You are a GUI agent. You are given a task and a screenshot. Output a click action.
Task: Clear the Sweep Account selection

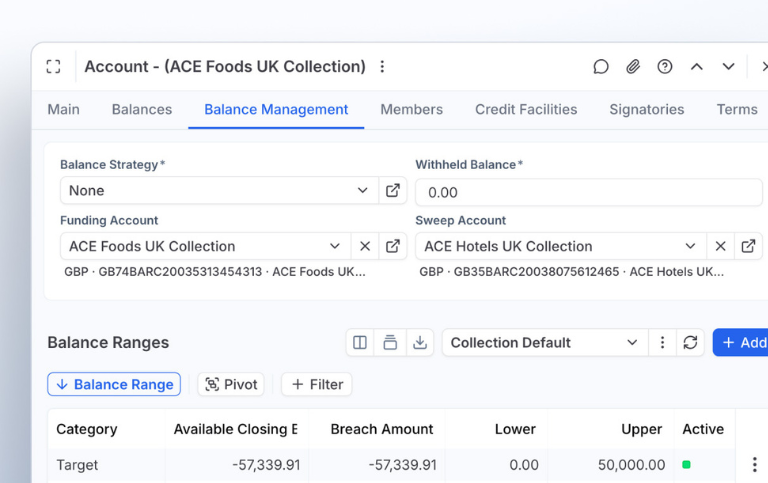(720, 246)
